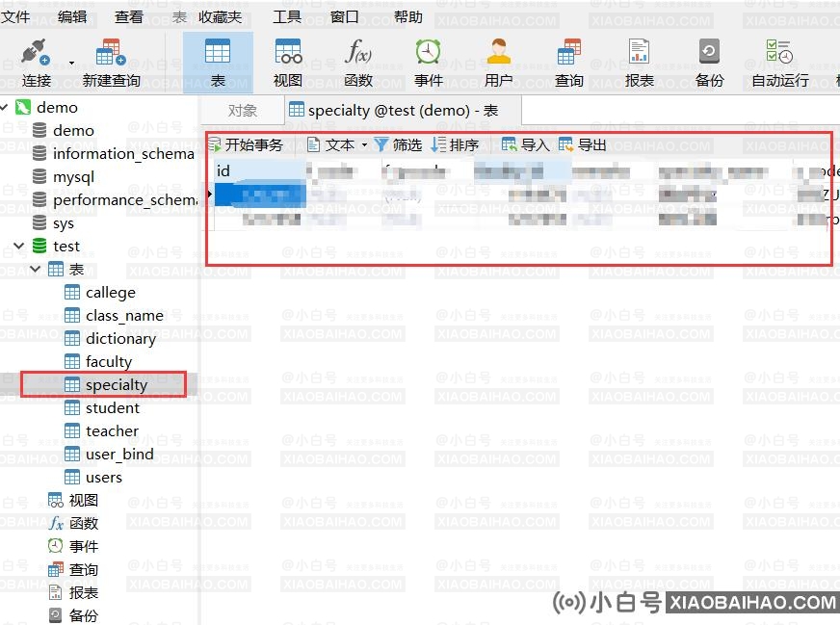Select the faculty table
840x625 pixels.
click(109, 361)
